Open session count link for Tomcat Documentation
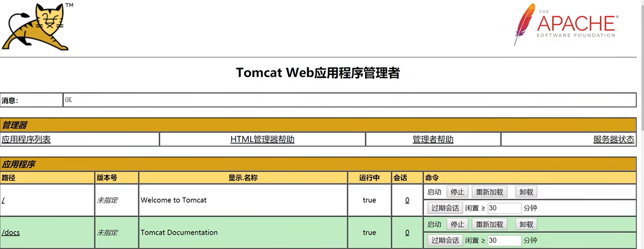The height and width of the screenshot is (249, 644). (407, 233)
